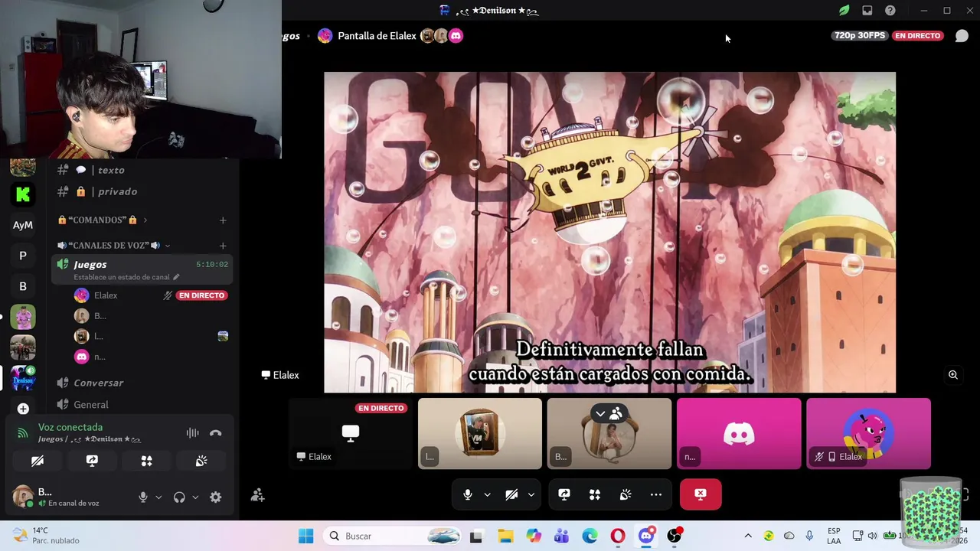Show chat with speech bubble icon
The height and width of the screenshot is (551, 980).
coord(962,36)
